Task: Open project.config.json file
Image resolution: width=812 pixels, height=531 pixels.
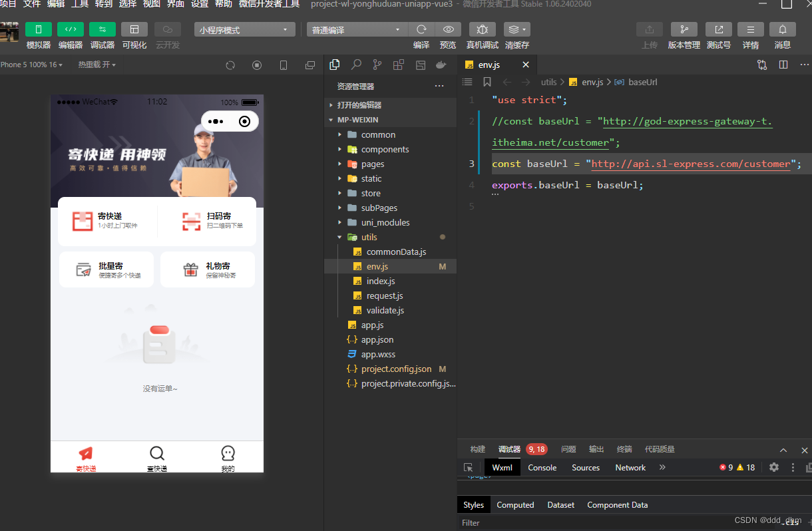Action: click(390, 369)
